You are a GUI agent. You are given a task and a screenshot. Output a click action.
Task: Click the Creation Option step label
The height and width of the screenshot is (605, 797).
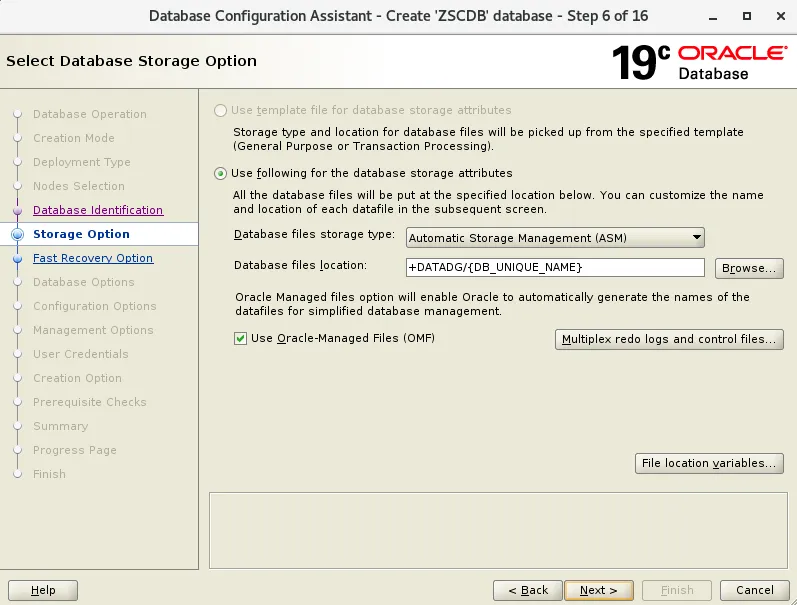tap(77, 378)
